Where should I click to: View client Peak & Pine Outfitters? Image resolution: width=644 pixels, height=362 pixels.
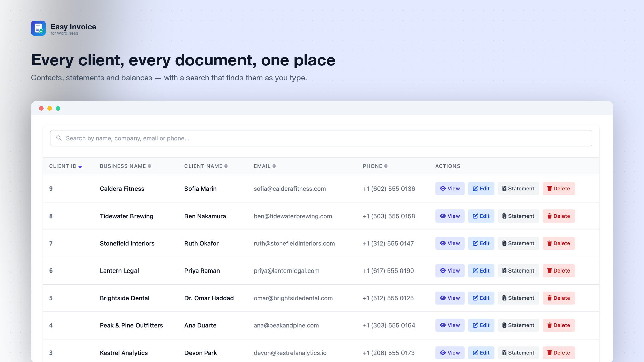pyautogui.click(x=450, y=325)
